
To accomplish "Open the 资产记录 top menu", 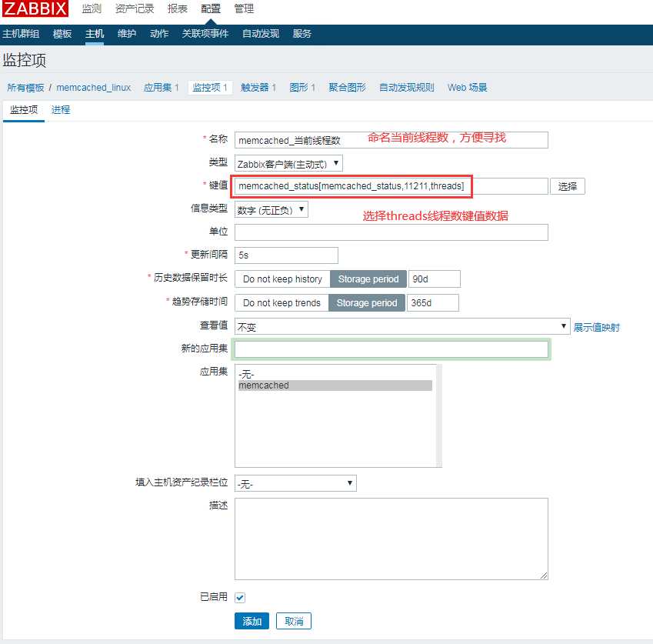I will click(x=135, y=8).
